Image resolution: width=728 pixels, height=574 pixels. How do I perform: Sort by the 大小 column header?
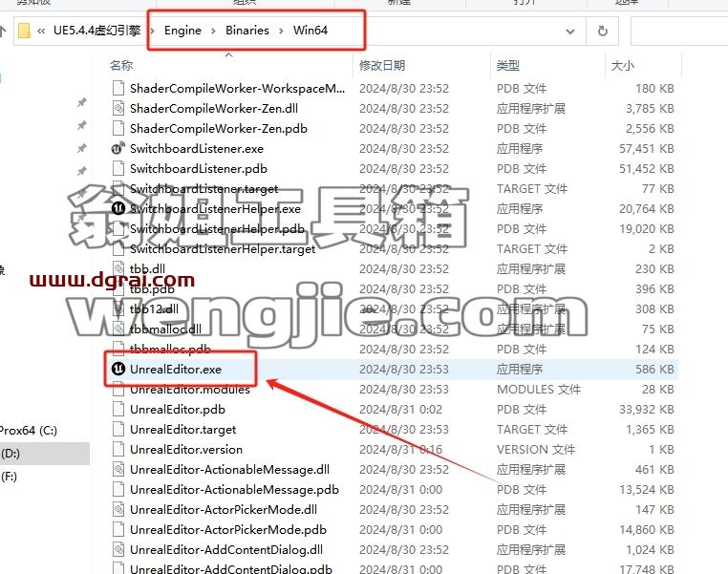(623, 66)
